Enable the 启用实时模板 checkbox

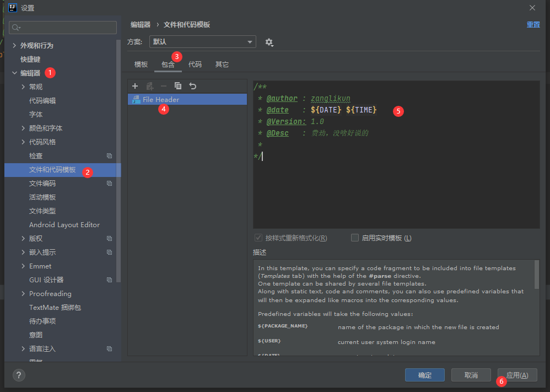(355, 238)
